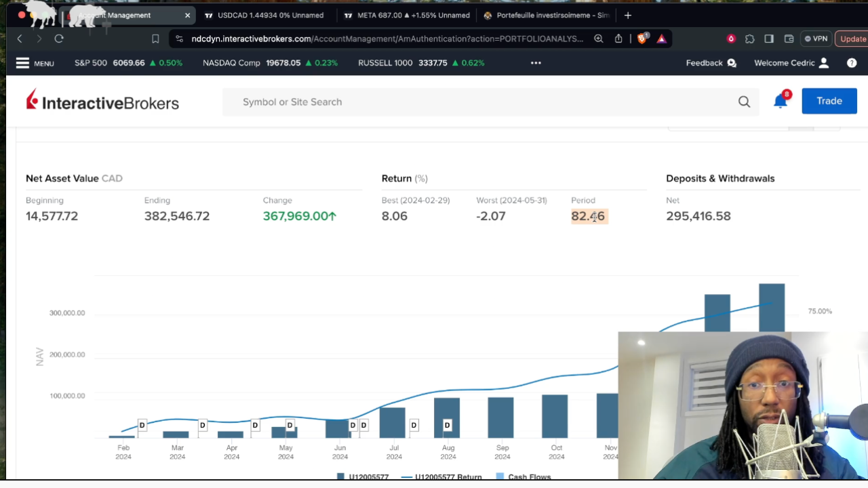This screenshot has width=868, height=488.
Task: Select the S&P 500 index ticker
Action: pos(128,63)
